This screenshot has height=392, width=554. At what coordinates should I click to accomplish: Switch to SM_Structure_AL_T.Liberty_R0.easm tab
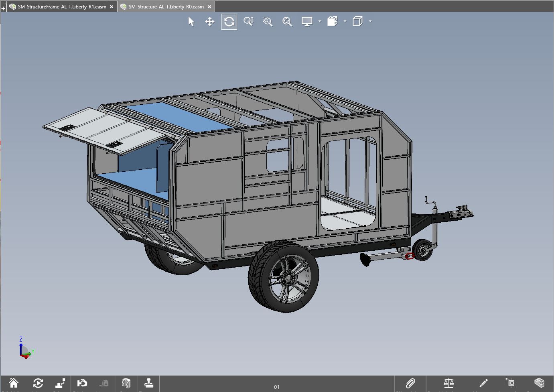[x=166, y=7]
